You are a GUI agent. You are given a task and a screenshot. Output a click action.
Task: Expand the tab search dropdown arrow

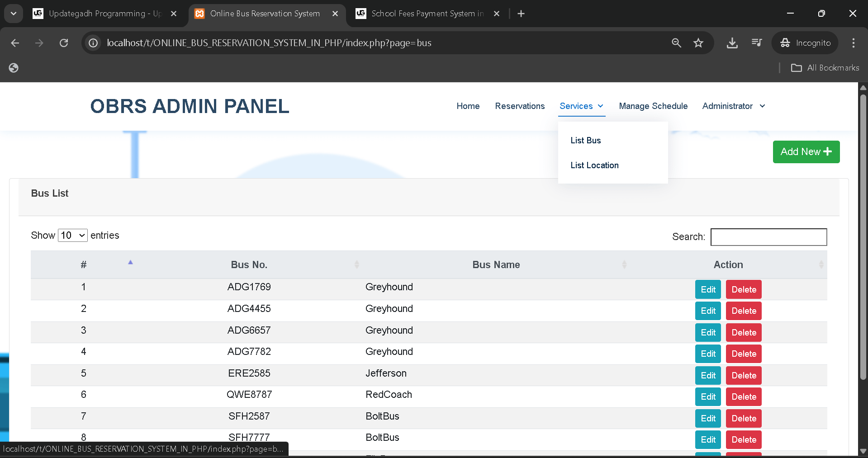(14, 14)
